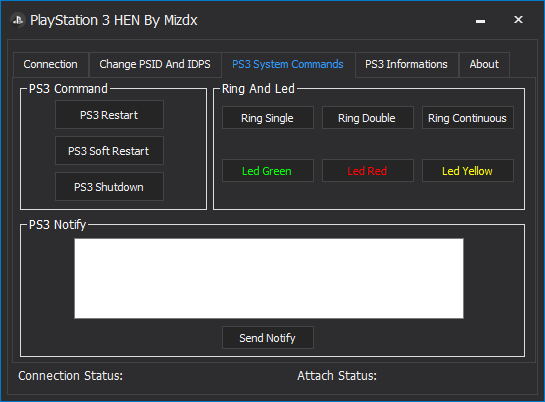Activate Ring Double buzzer

click(368, 118)
